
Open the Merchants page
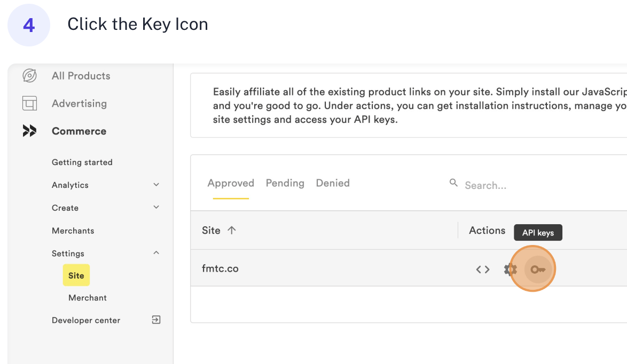coord(73,231)
